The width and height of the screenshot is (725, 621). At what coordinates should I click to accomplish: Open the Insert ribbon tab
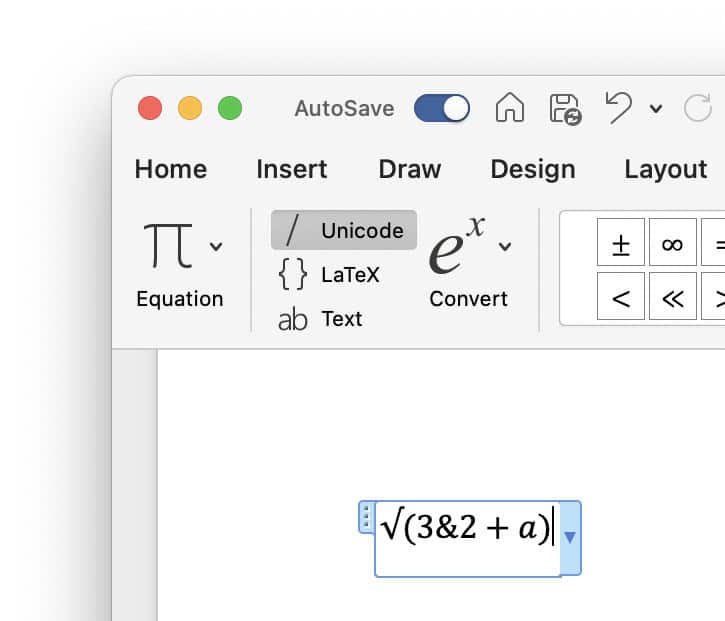coord(292,169)
